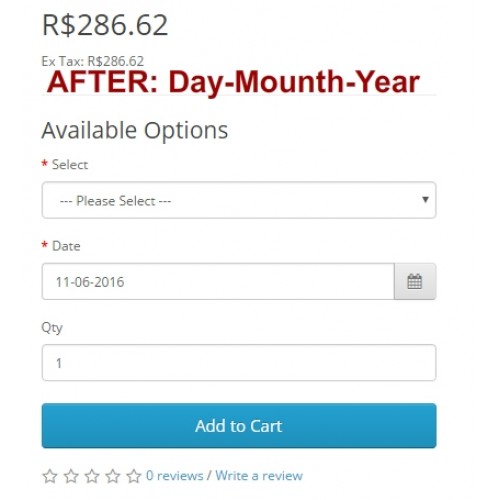Follow the 'Write a review' link
The width and height of the screenshot is (500, 500).
coord(259,476)
